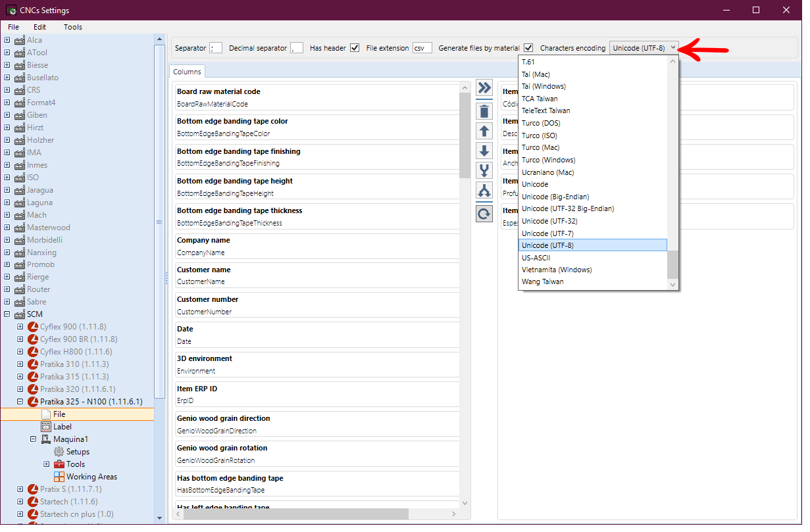Select the Company name column entry
Viewport: 810px width, 532px height.
(x=316, y=247)
